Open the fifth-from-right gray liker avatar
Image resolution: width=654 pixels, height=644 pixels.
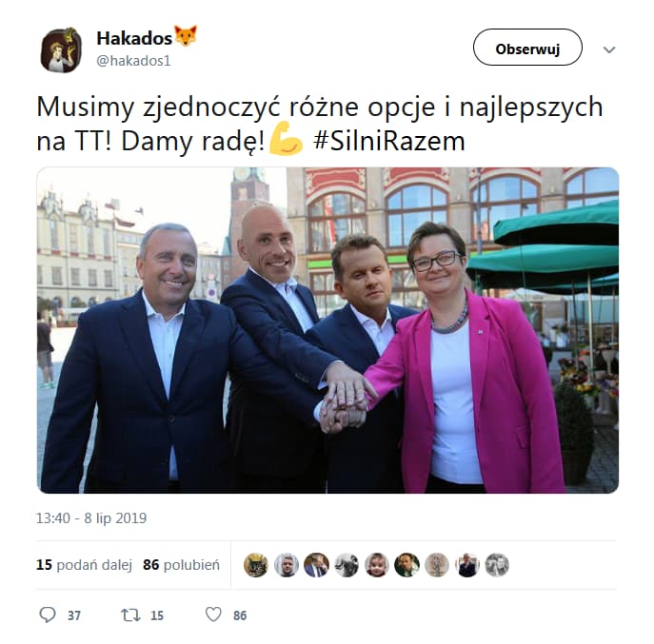click(347, 565)
